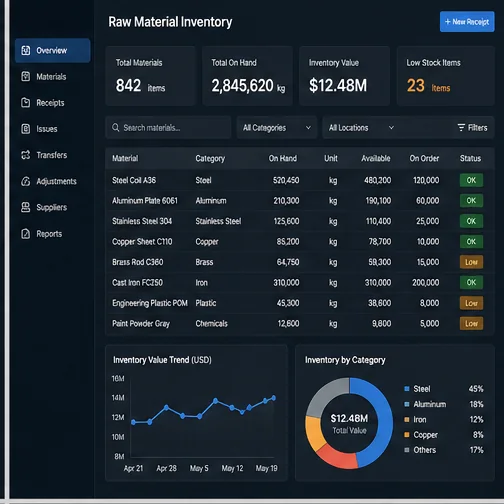This screenshot has width=504, height=504.
Task: Open the Receipts section
Action: coord(53,103)
